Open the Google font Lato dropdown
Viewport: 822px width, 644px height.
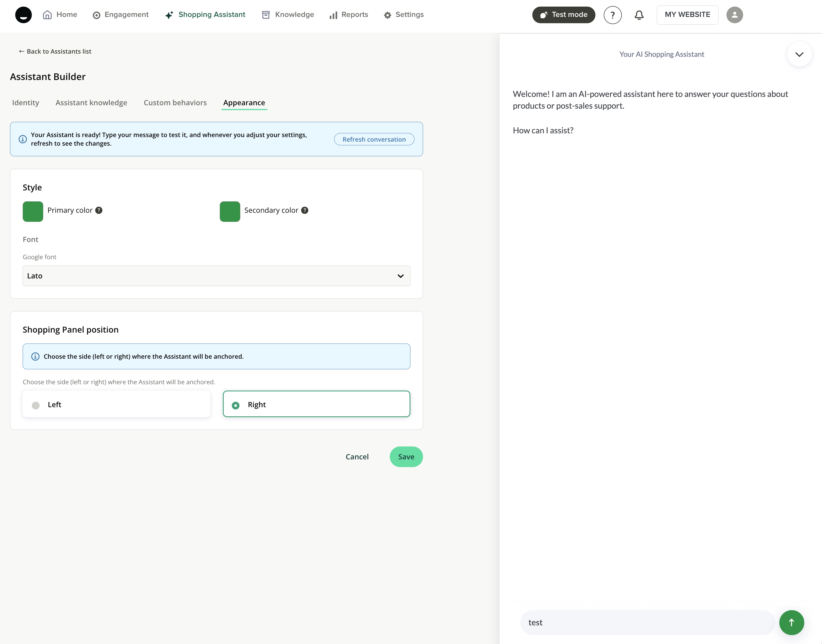coord(217,276)
